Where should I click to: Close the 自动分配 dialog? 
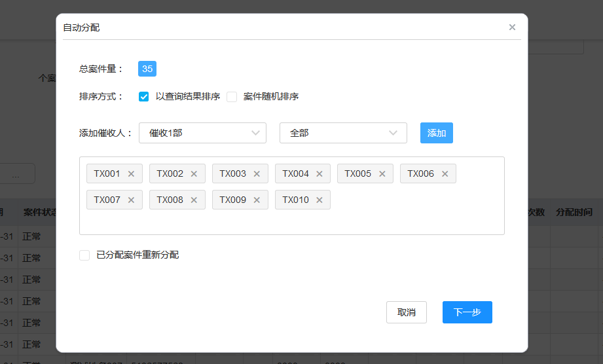512,27
